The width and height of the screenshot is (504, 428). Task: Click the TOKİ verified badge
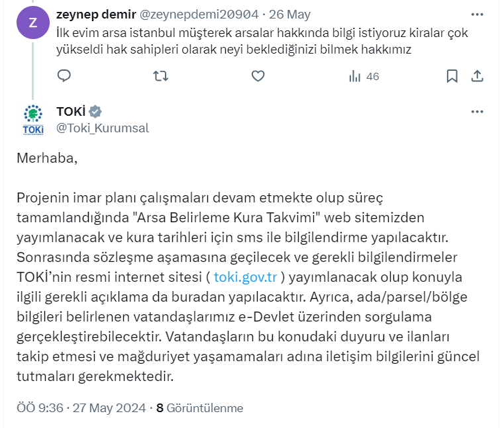95,111
